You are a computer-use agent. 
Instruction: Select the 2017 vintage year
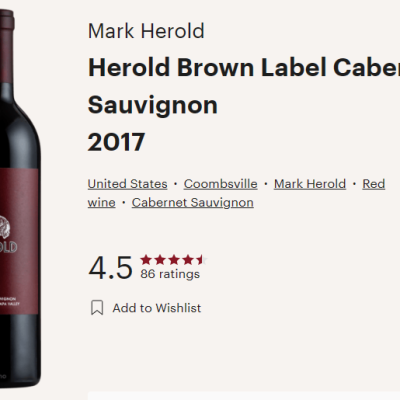click(x=116, y=142)
